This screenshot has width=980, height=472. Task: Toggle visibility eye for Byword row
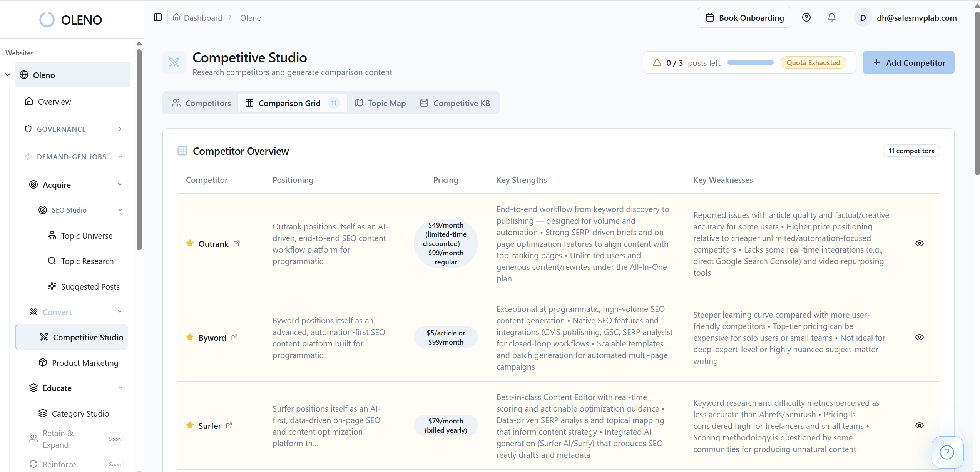click(x=920, y=337)
